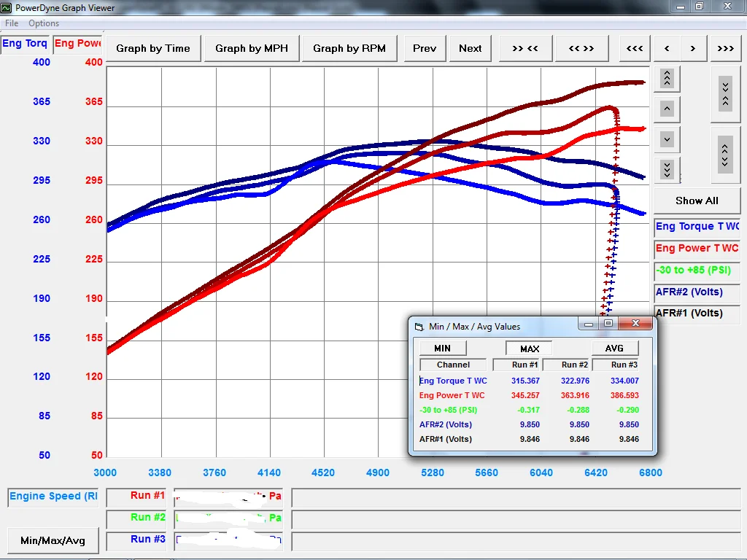
Task: Click the triple up-chevron scroll button
Action: pos(667,78)
